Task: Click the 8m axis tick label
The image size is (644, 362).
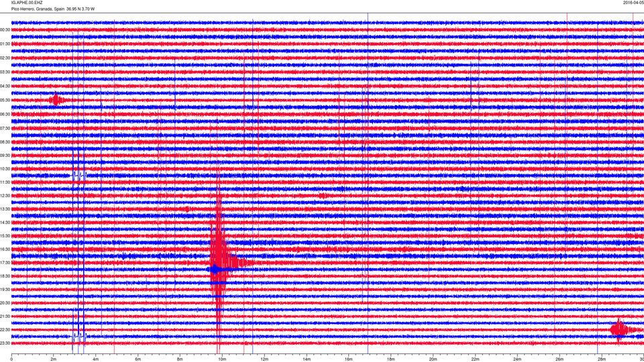Action: pyautogui.click(x=180, y=359)
